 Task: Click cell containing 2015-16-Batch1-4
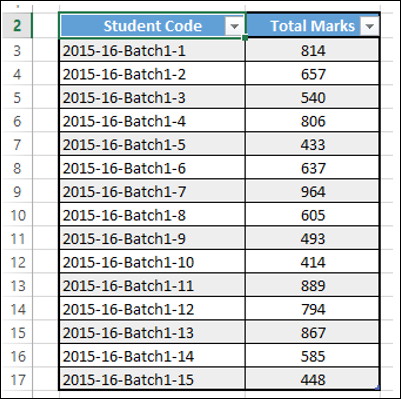152,121
